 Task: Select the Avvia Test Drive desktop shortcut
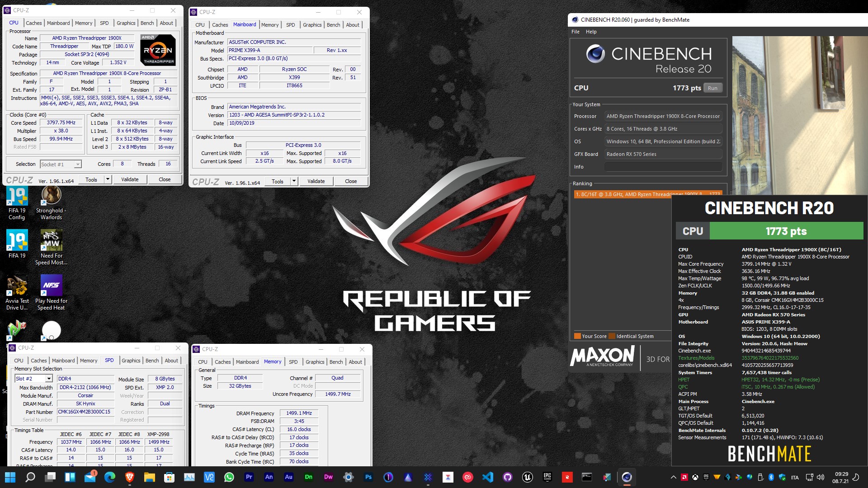click(x=17, y=293)
